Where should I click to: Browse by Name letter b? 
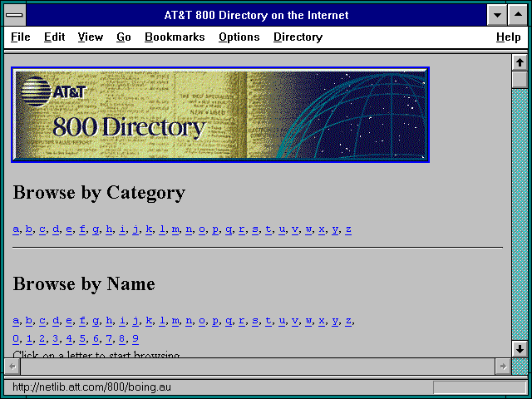pos(29,320)
